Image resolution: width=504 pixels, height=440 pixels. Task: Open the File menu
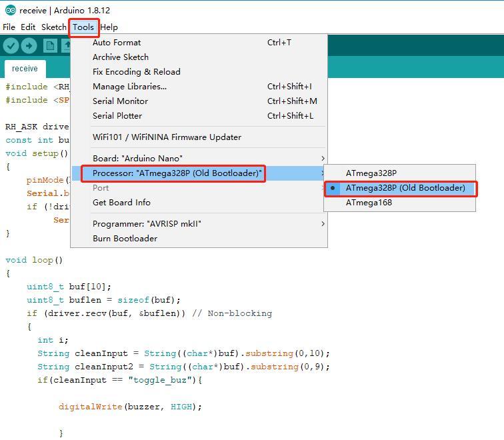point(9,27)
